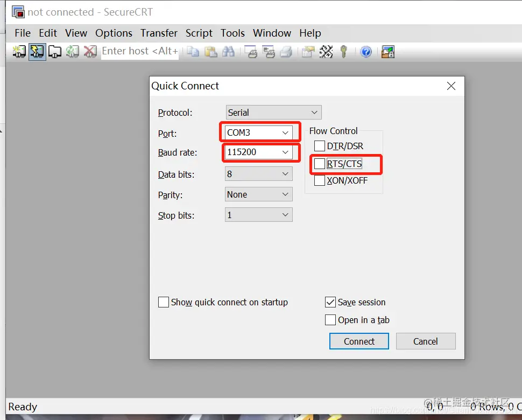Launch SecureFX from toolbar icon
This screenshot has width=522, height=420.
[388, 52]
